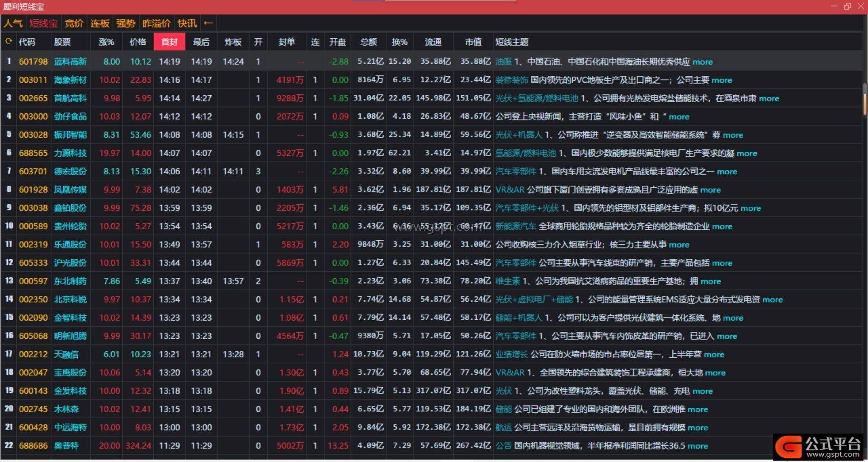Click the VR&AR tag in 凤凰传媒 row
Screen dimensions: 868x462
[510, 190]
